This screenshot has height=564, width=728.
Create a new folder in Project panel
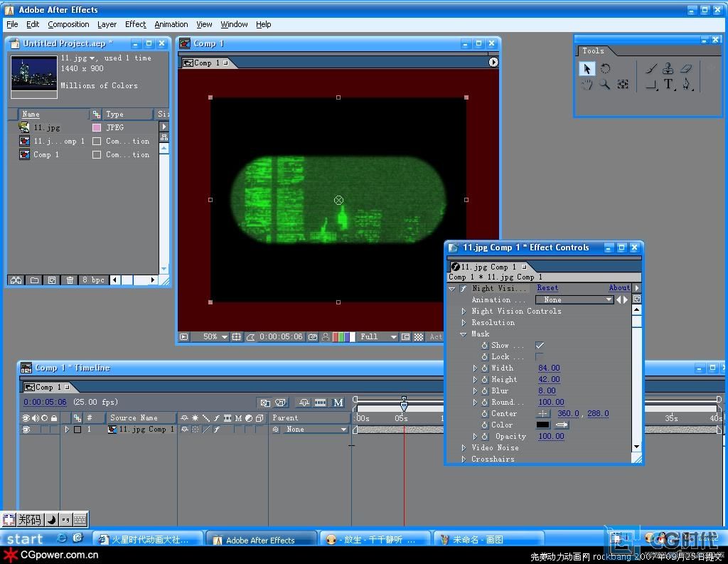pos(34,280)
